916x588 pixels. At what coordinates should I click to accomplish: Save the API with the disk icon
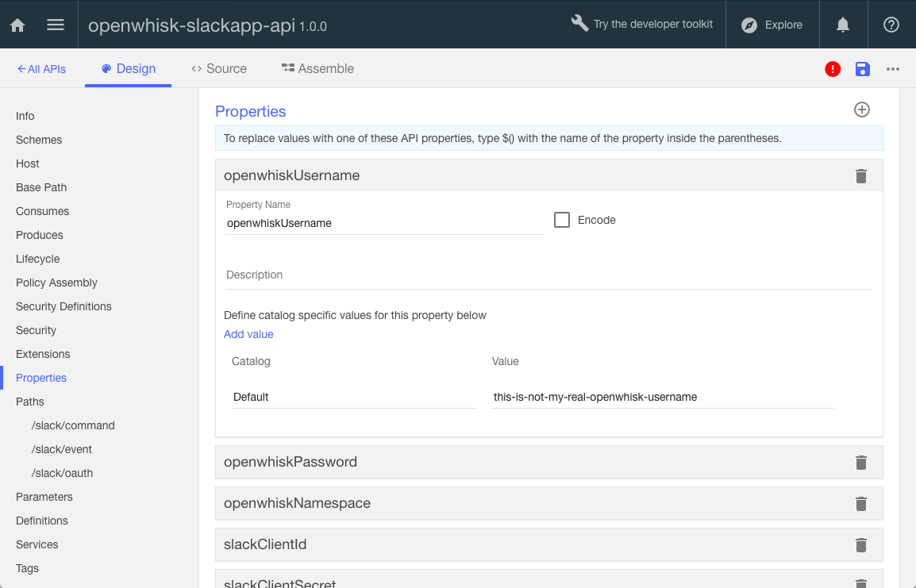point(863,69)
